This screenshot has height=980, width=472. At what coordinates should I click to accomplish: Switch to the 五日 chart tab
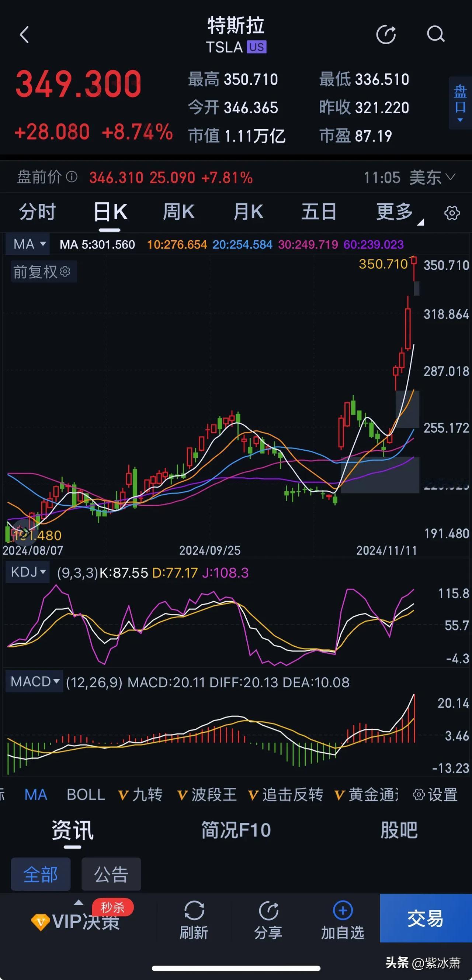(319, 212)
